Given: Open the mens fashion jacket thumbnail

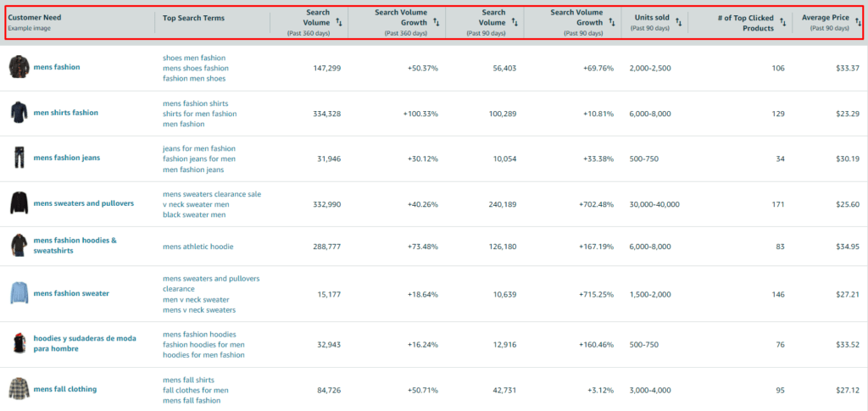Looking at the screenshot, I should [18, 67].
